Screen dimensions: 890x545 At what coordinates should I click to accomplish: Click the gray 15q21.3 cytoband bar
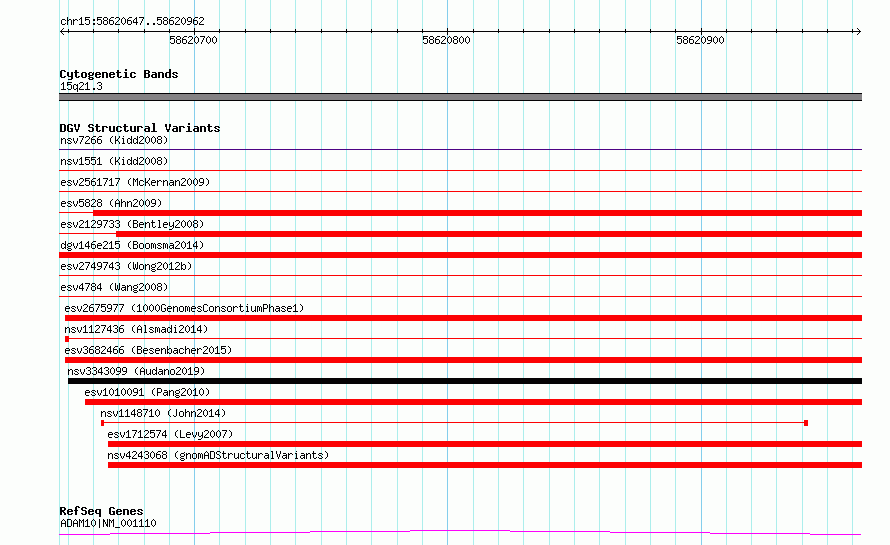(460, 97)
